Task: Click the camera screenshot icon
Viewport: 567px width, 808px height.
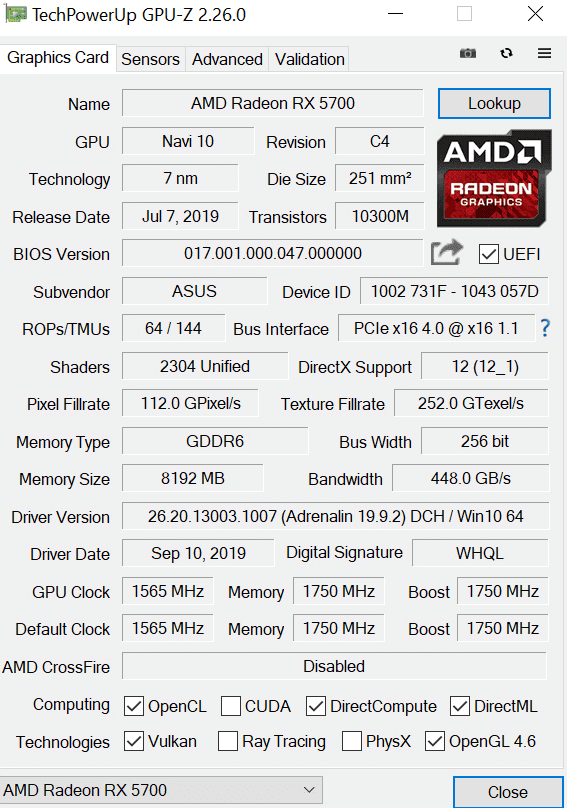Action: pos(468,53)
